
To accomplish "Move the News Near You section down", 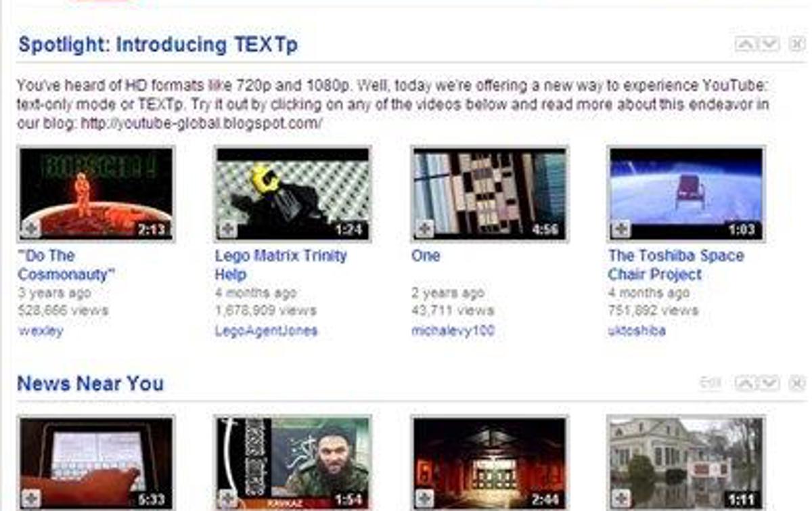I will (x=769, y=384).
